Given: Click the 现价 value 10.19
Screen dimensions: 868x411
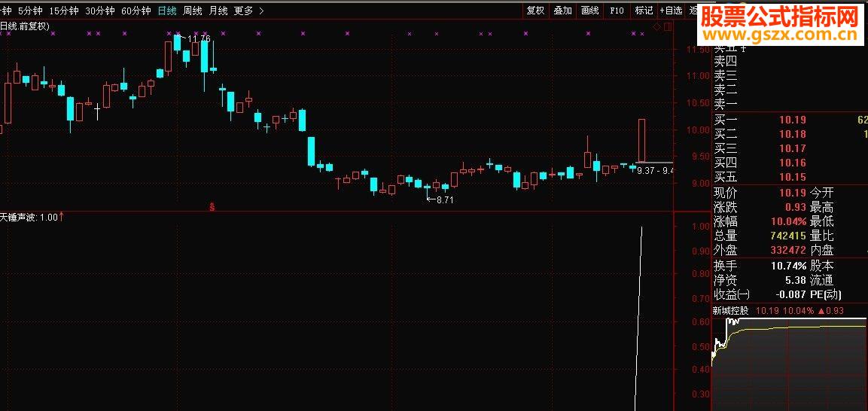Looking at the screenshot, I should (792, 193).
